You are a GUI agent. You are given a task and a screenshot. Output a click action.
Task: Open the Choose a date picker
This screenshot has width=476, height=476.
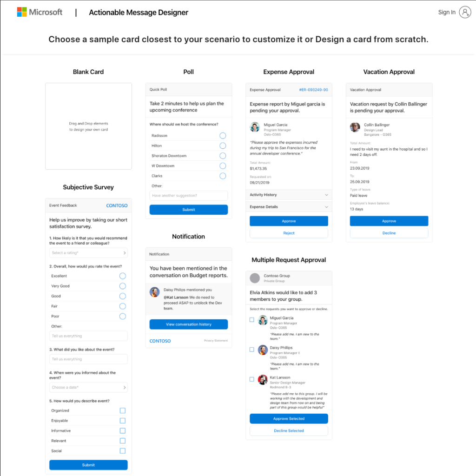(x=88, y=387)
